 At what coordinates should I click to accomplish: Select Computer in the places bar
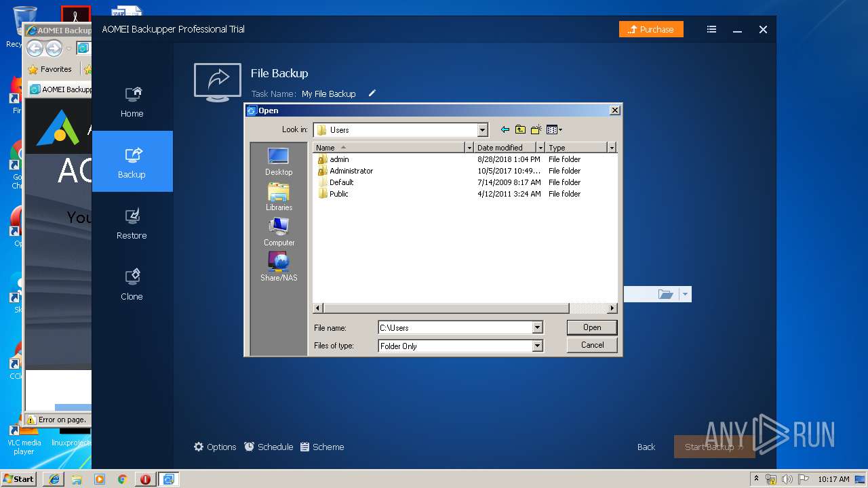pyautogui.click(x=279, y=232)
